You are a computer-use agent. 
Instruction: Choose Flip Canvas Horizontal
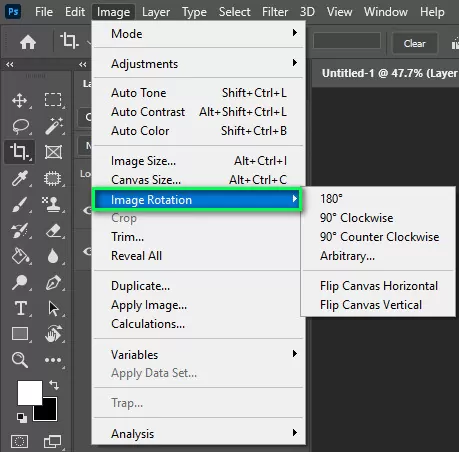[x=378, y=286]
